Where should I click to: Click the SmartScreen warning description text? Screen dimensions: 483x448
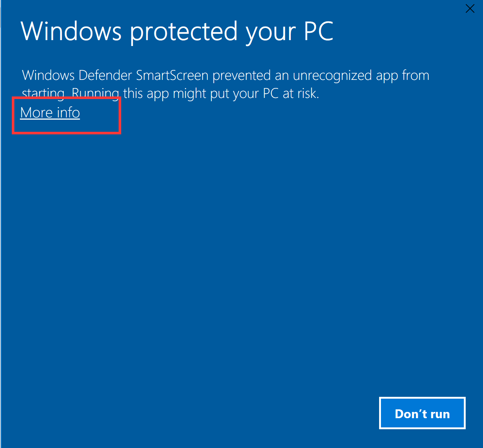225,84
